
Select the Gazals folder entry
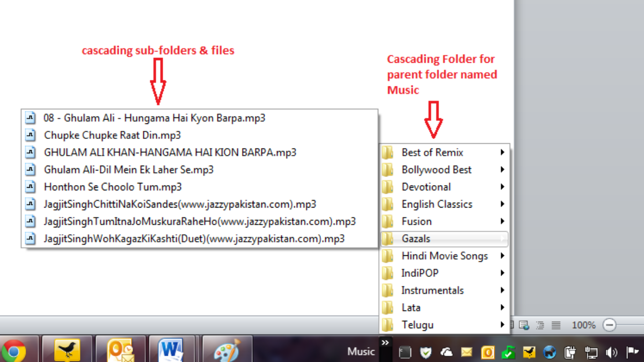pyautogui.click(x=418, y=238)
